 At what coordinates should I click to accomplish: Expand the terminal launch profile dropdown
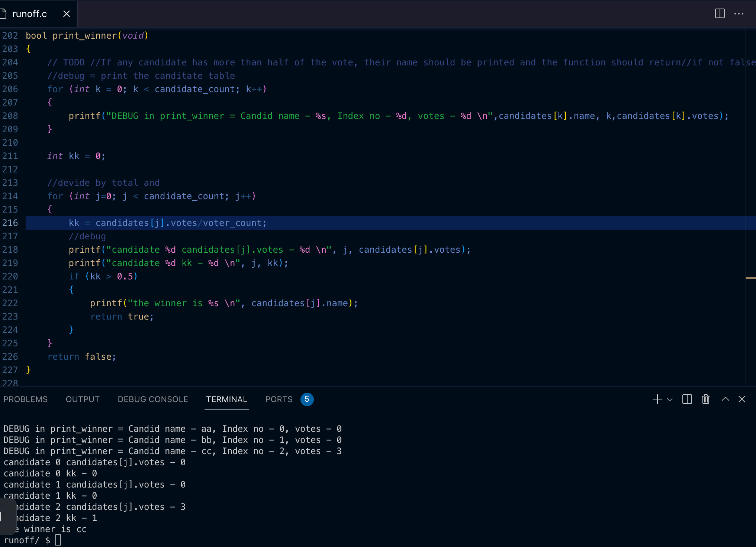coord(670,399)
